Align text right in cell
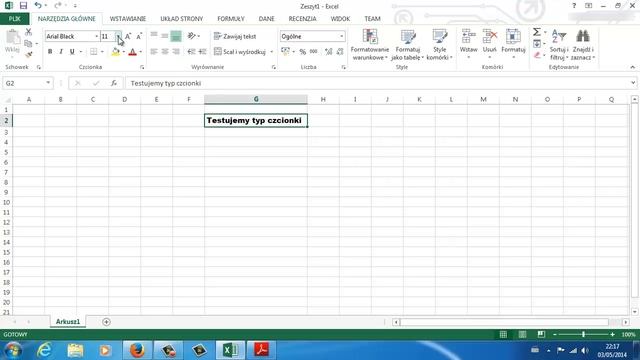 176,51
